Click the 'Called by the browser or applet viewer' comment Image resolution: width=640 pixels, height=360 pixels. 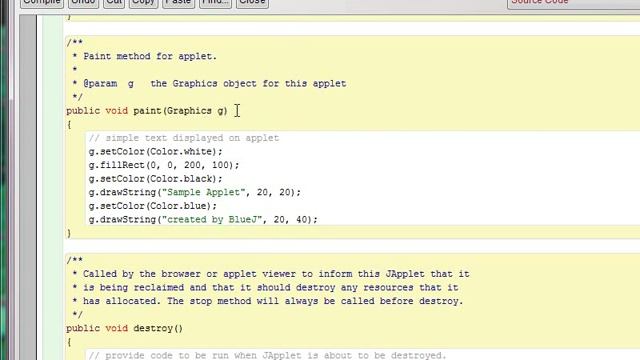(271, 274)
